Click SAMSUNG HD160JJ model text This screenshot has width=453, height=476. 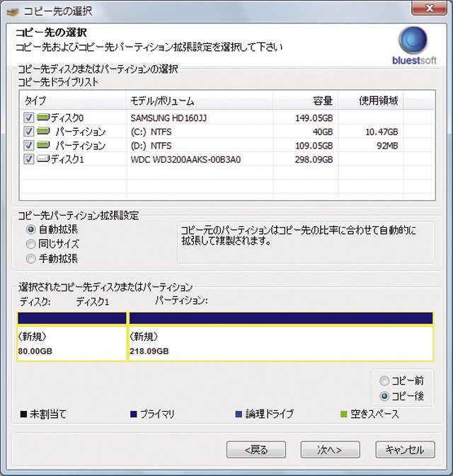click(168, 118)
